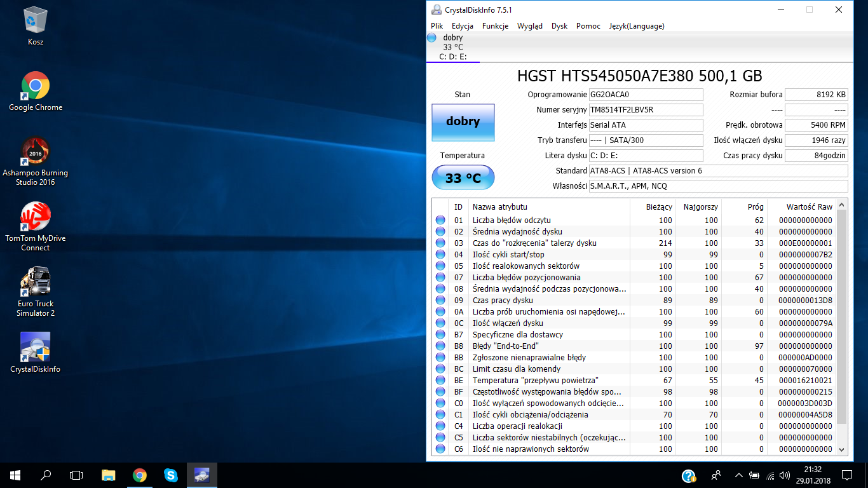
Task: Open the Kosz recycle bin icon
Action: (36, 27)
